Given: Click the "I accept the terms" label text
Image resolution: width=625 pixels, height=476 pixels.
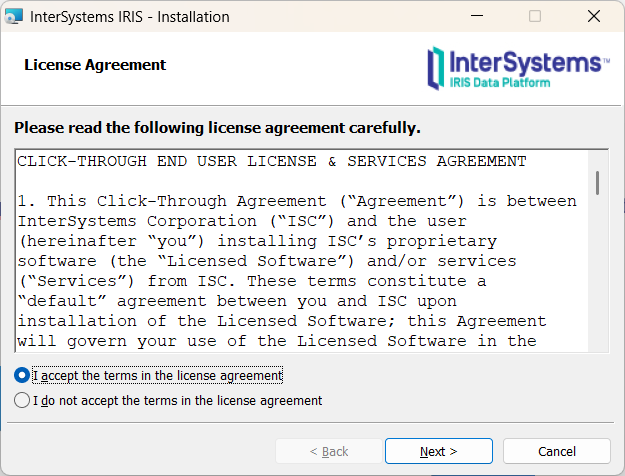Looking at the screenshot, I should click(x=158, y=376).
